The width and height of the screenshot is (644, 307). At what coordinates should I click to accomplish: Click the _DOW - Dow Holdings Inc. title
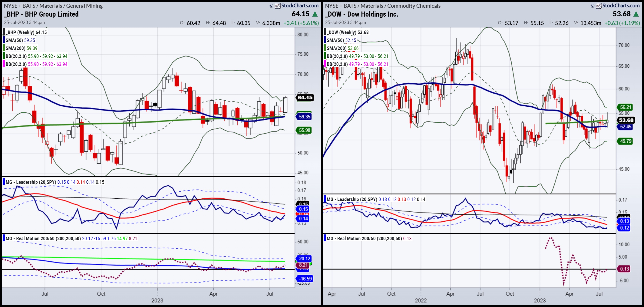(x=362, y=14)
